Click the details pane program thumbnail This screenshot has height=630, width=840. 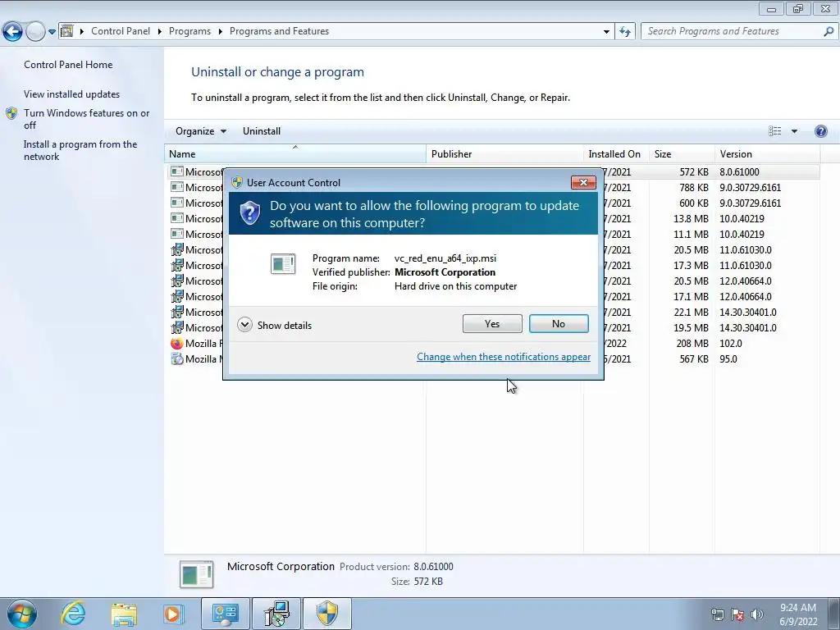(197, 573)
